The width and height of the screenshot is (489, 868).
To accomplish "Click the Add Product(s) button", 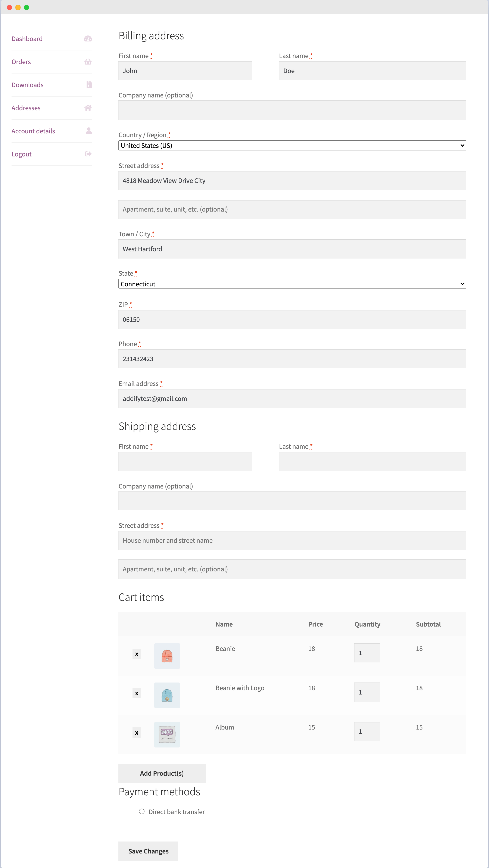I will click(x=162, y=773).
